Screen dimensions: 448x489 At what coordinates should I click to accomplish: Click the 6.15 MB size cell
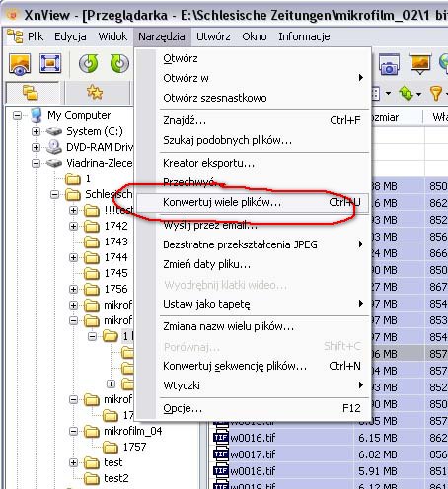[378, 438]
